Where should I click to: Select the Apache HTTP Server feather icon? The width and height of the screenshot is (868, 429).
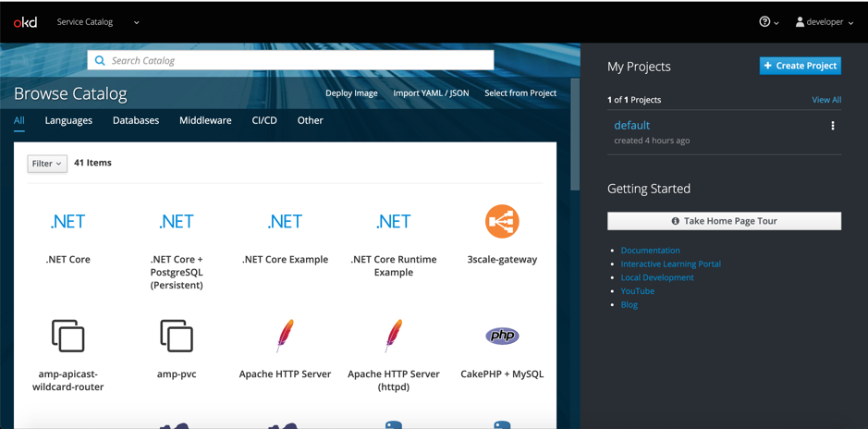285,336
